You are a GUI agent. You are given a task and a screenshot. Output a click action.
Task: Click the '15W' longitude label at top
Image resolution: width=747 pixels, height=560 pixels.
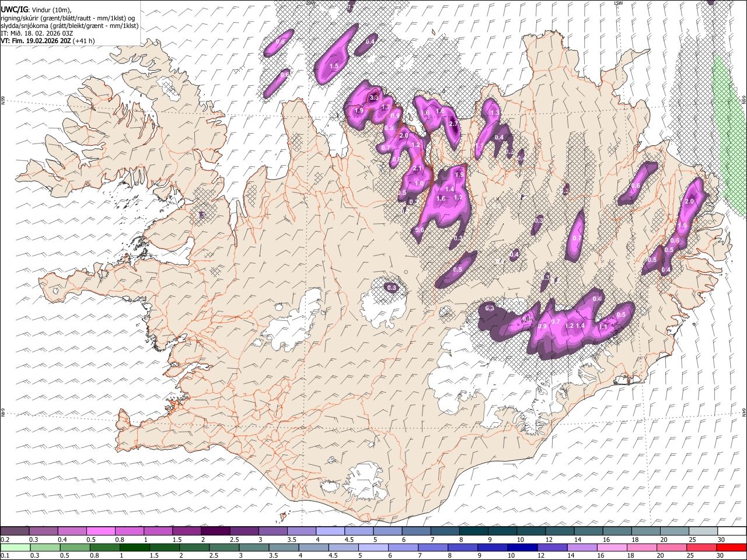(617, 3)
